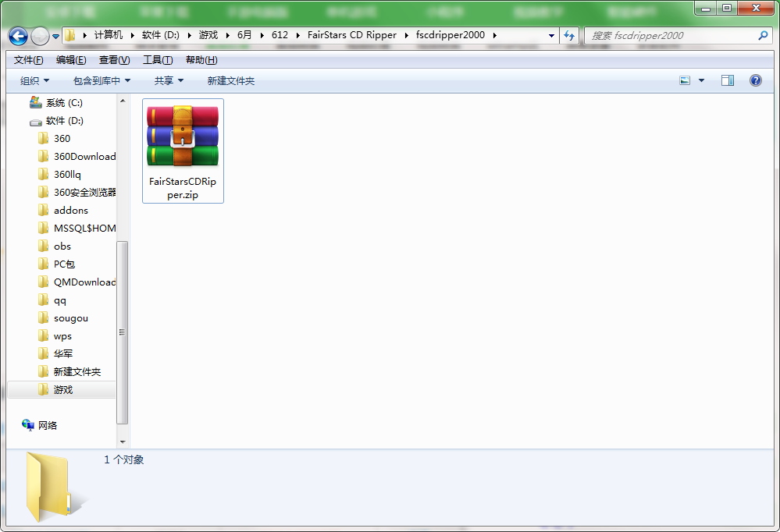Open the MSSQL$HOM folder in the tree
The width and height of the screenshot is (780, 532).
point(77,229)
